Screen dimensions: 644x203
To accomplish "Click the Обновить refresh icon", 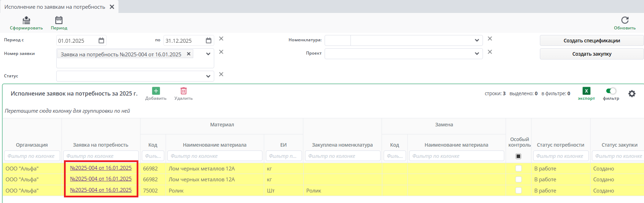I will (x=625, y=20).
